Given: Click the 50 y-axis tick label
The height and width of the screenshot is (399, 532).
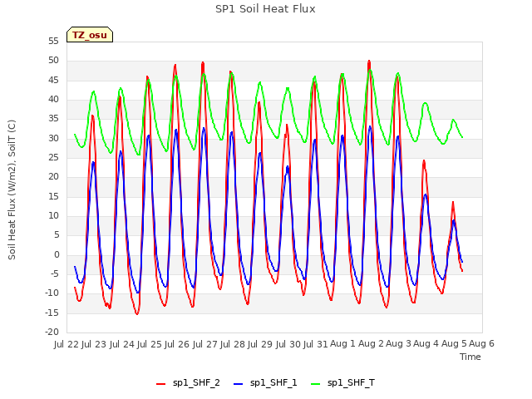Looking at the screenshot, I should point(53,61).
